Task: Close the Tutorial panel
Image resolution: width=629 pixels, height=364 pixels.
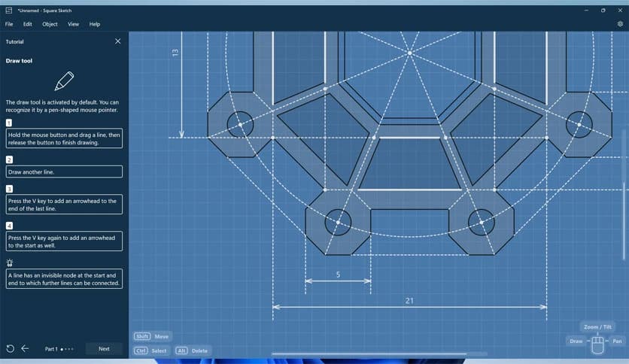Action: pos(117,41)
